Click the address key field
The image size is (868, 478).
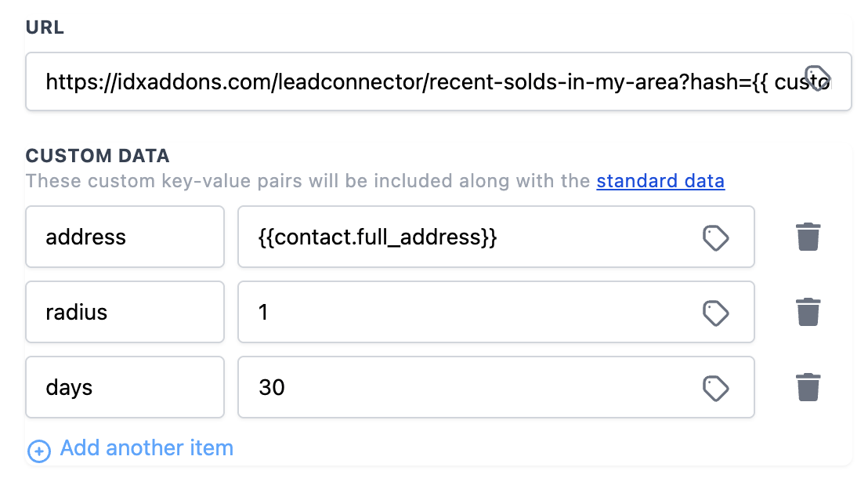[x=125, y=237]
